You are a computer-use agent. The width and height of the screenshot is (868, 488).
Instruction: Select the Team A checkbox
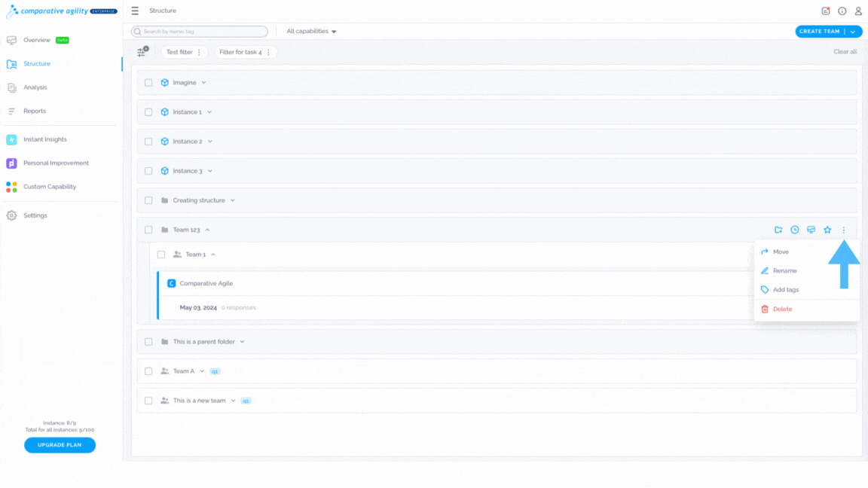click(148, 371)
